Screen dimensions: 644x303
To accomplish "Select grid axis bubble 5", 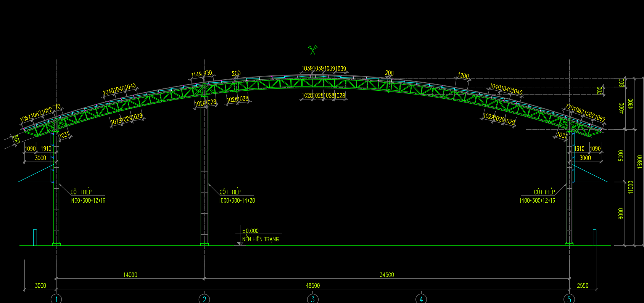I will 569,299.
